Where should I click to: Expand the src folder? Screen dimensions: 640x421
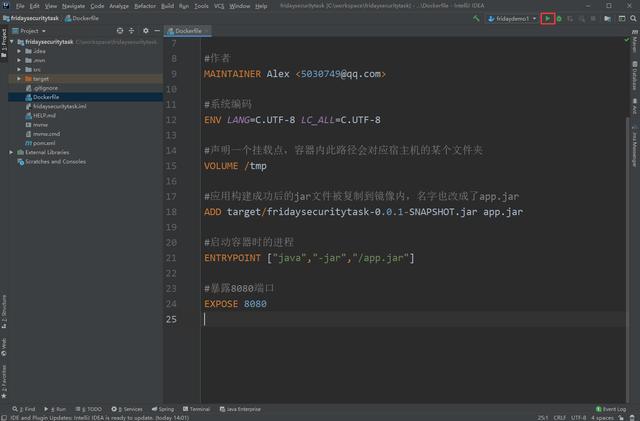pyautogui.click(x=19, y=69)
